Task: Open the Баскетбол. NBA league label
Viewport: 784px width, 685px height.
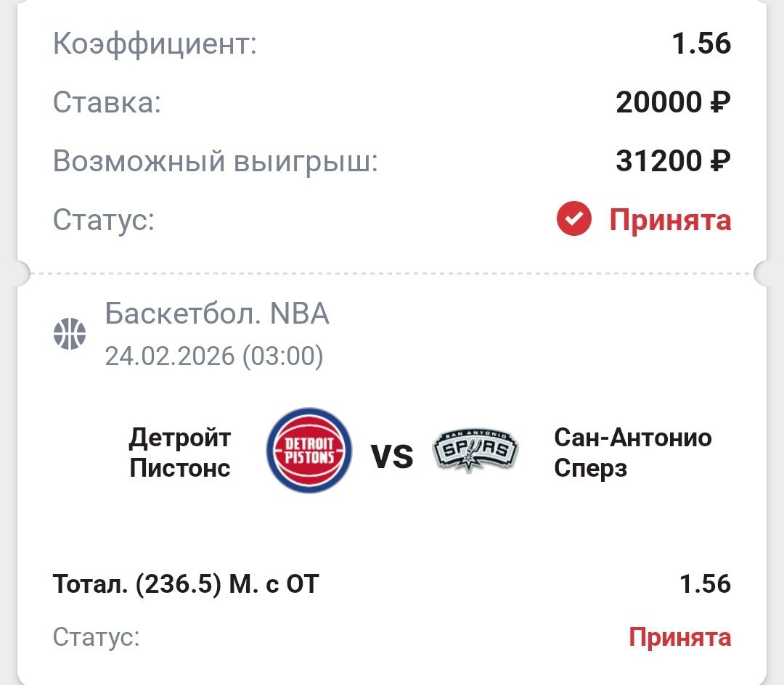Action: [x=217, y=313]
